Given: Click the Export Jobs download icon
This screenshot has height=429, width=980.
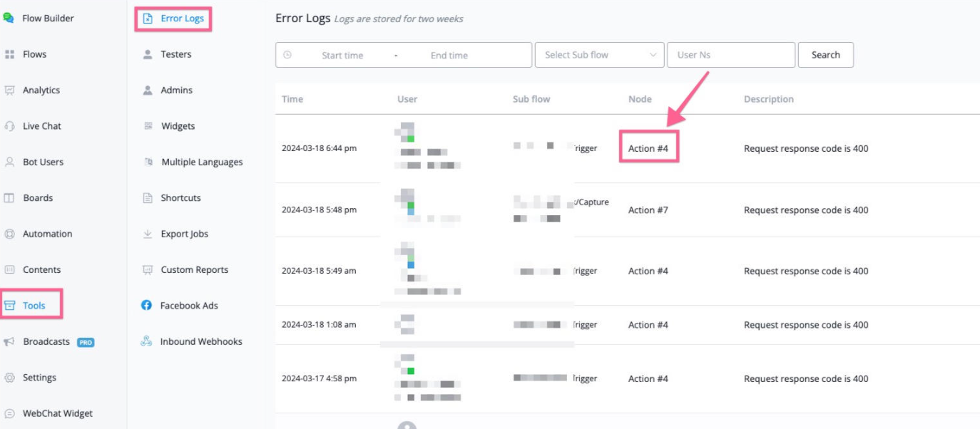Looking at the screenshot, I should pyautogui.click(x=148, y=234).
